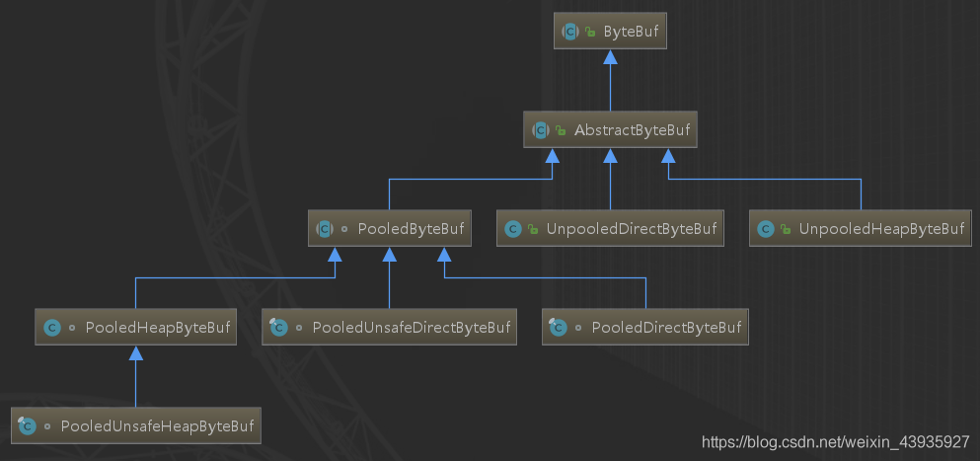Image resolution: width=980 pixels, height=461 pixels.
Task: Click the class icon on PooledByteBuf node
Action: pos(325,228)
